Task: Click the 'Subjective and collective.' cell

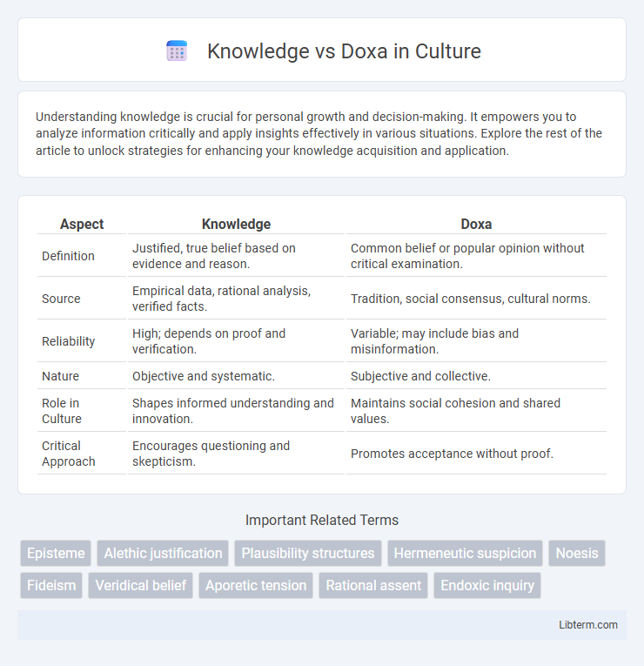Action: pos(476,376)
